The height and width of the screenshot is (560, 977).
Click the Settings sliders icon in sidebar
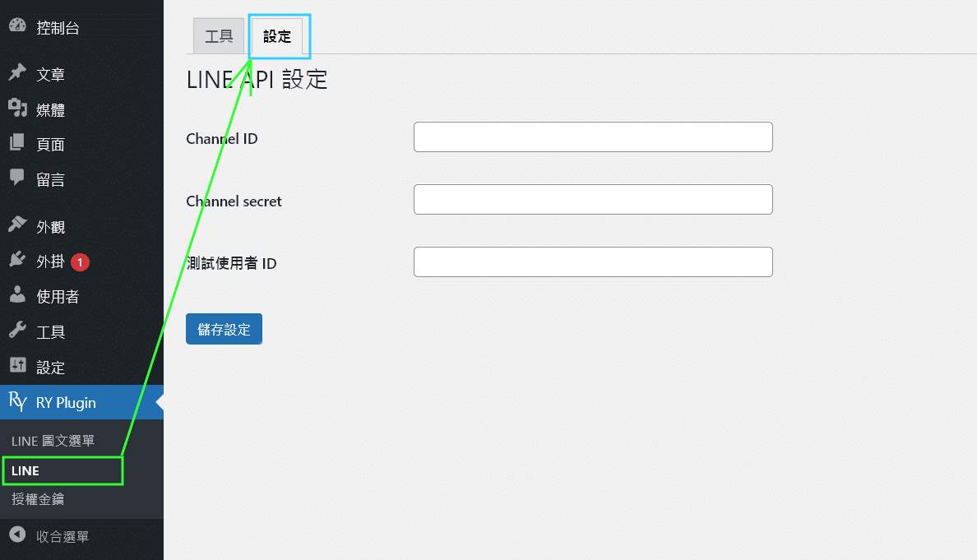point(17,366)
